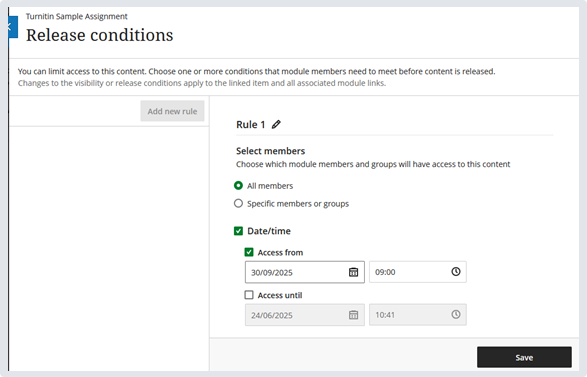
Task: Click the Access until calendar icon
Action: (x=353, y=315)
